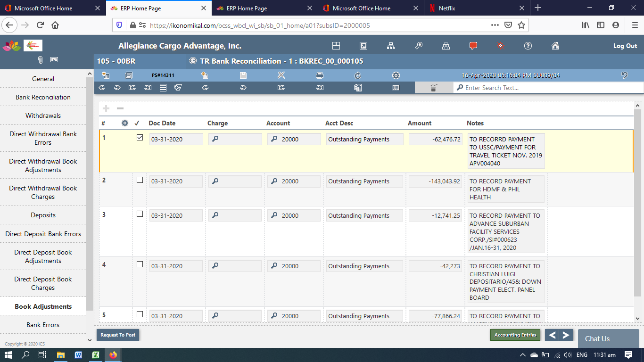The height and width of the screenshot is (362, 644).
Task: Click the checkmark column header to select all
Action: [137, 123]
